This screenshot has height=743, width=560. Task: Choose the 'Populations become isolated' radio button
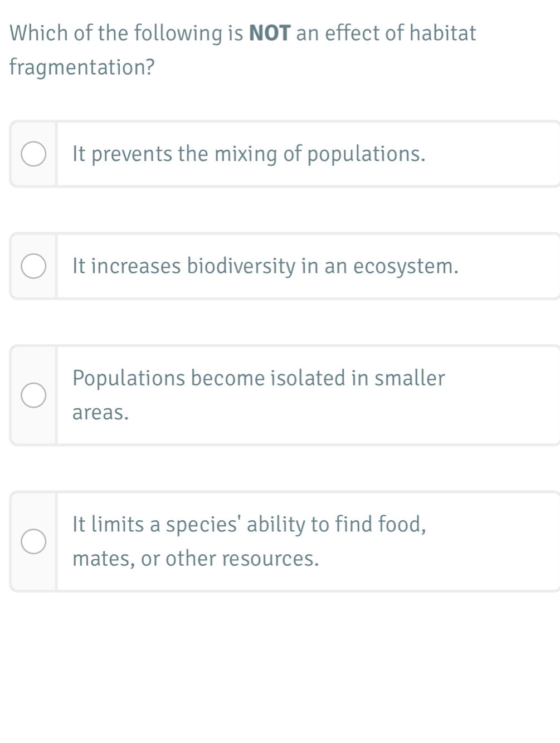[x=33, y=395]
